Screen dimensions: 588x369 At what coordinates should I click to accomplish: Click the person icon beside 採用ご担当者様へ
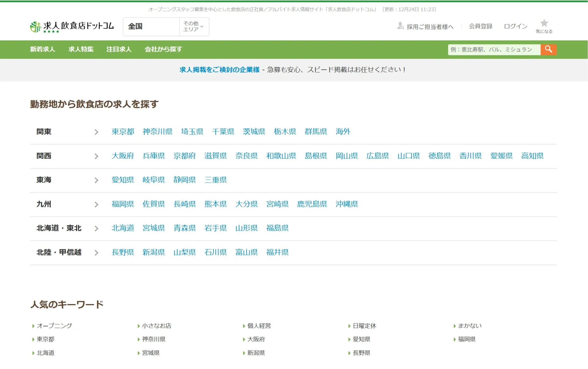pos(400,26)
